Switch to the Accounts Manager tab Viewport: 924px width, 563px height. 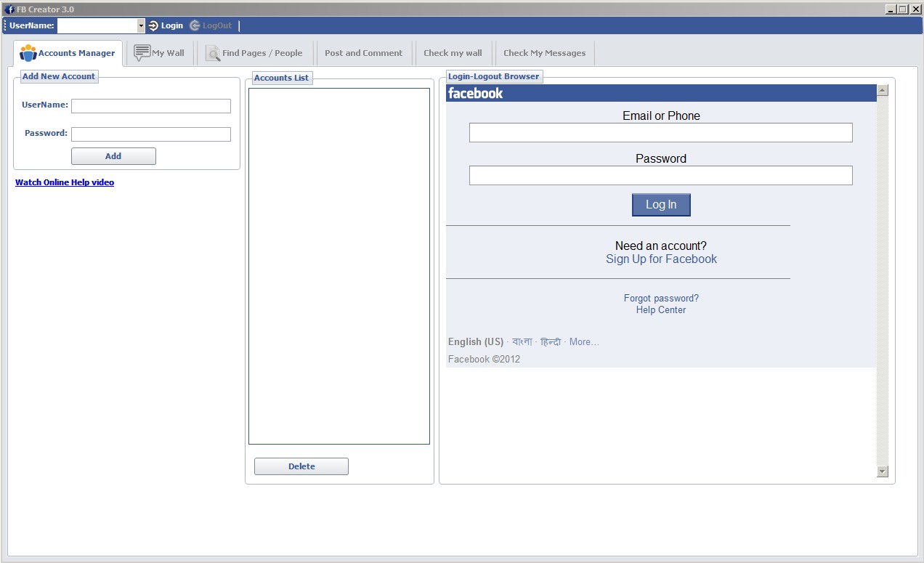(x=68, y=53)
